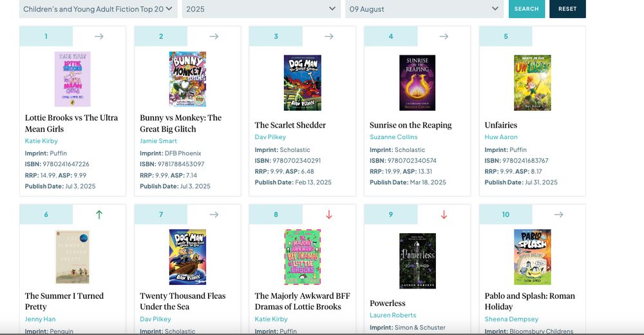Open the Dog Man Scarlet Shedder cover
Image resolution: width=644 pixels, height=335 pixels.
tap(303, 82)
